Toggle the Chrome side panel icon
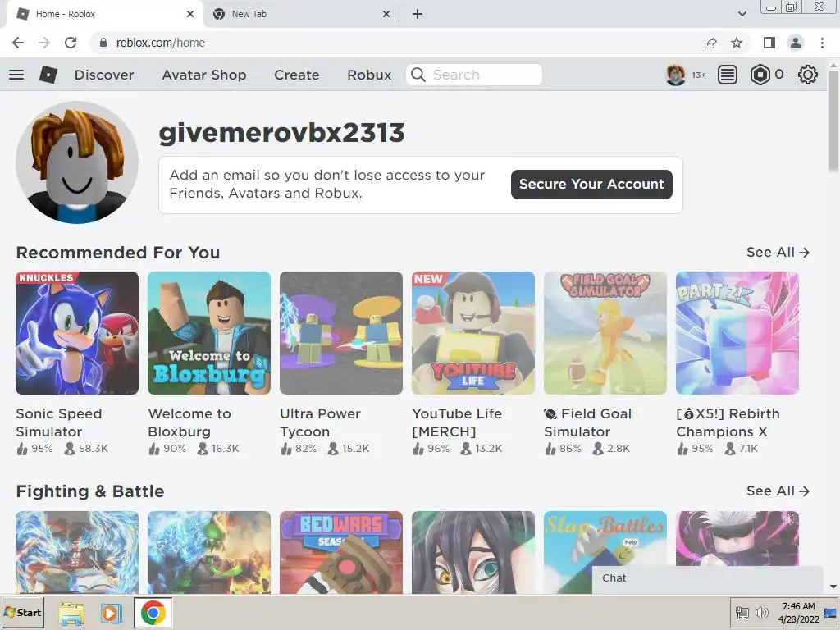 tap(769, 43)
